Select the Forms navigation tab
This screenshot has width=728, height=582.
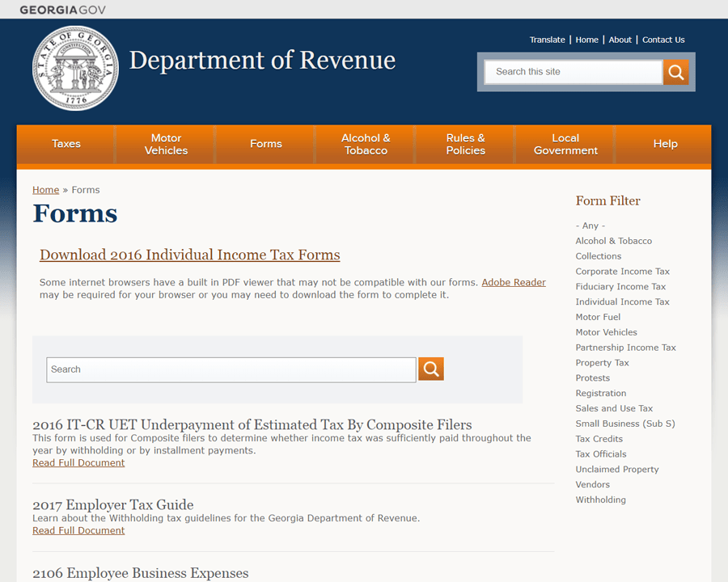coord(265,143)
